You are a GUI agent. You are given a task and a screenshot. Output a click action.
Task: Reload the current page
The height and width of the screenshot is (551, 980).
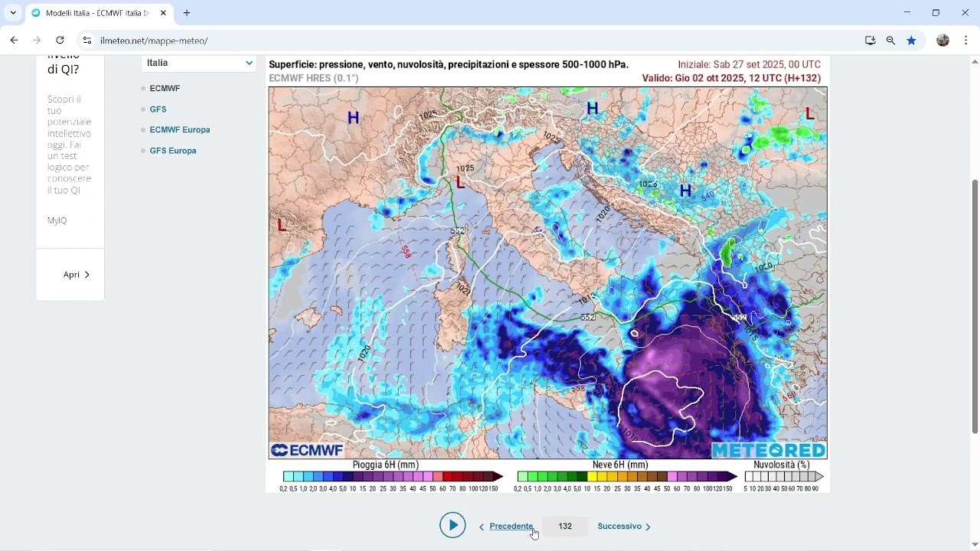[60, 41]
